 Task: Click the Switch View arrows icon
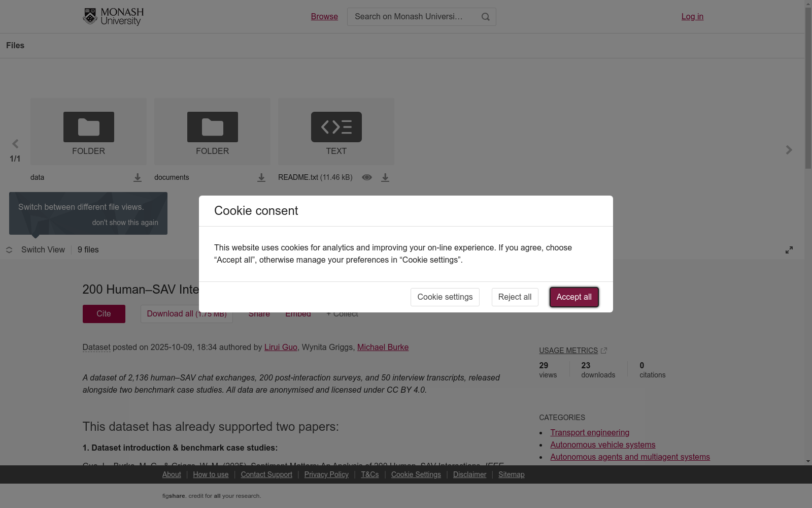tap(9, 250)
